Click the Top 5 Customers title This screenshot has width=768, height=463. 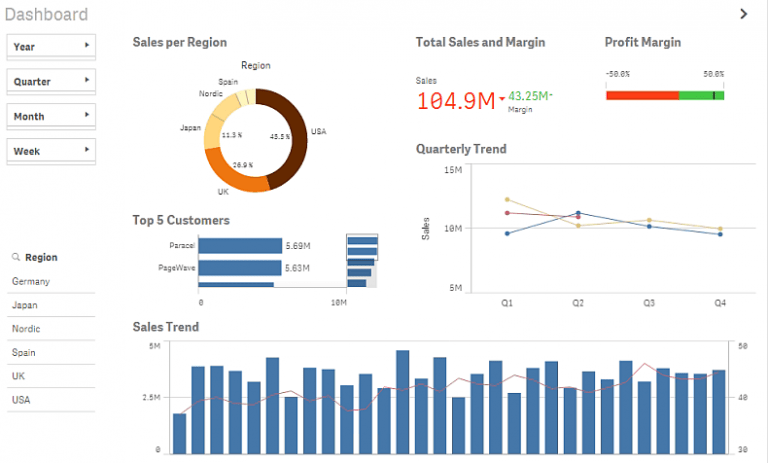pos(181,220)
